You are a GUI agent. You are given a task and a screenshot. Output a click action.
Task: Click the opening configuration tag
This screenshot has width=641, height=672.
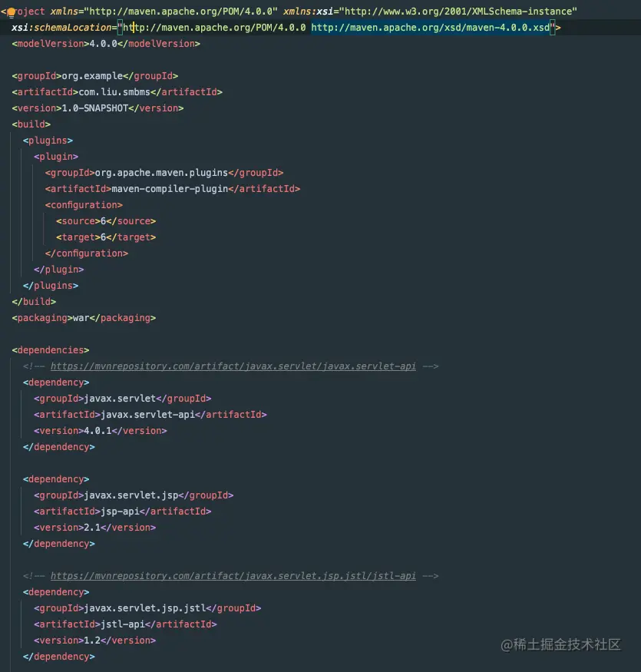[x=84, y=205]
